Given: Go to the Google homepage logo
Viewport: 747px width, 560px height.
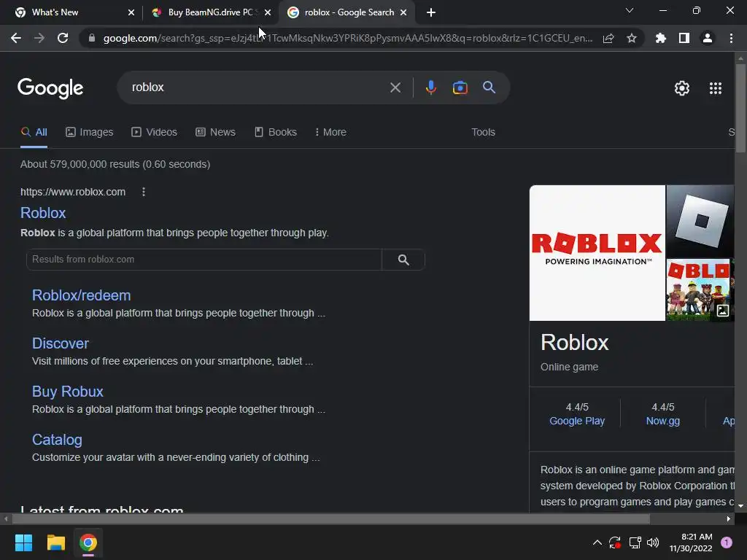Looking at the screenshot, I should click(50, 88).
